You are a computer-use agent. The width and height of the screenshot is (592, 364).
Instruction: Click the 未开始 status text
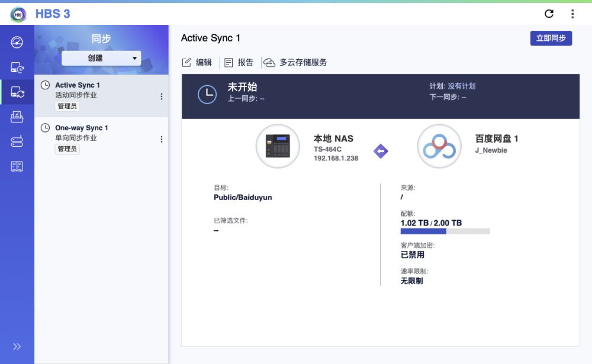tap(242, 87)
